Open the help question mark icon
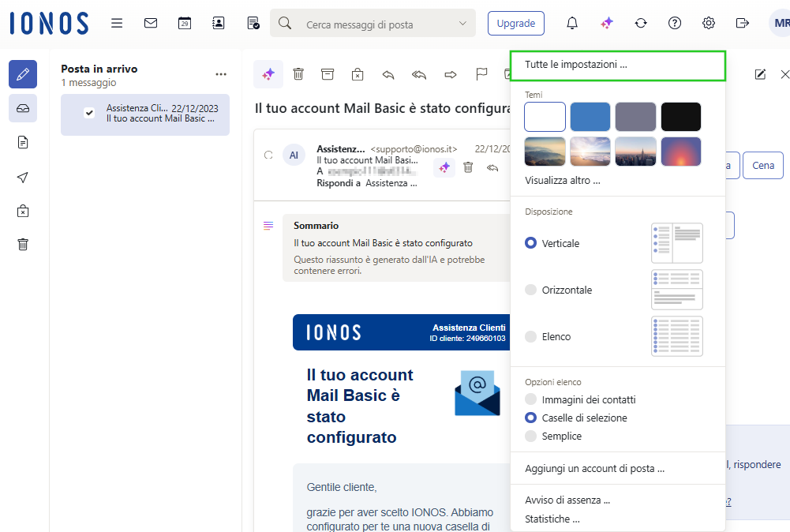 (675, 23)
